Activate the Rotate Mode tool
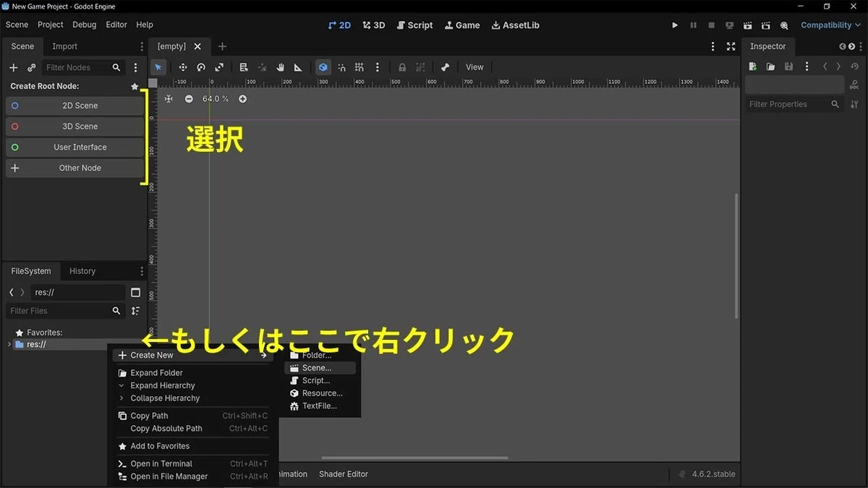The image size is (868, 488). (x=201, y=67)
